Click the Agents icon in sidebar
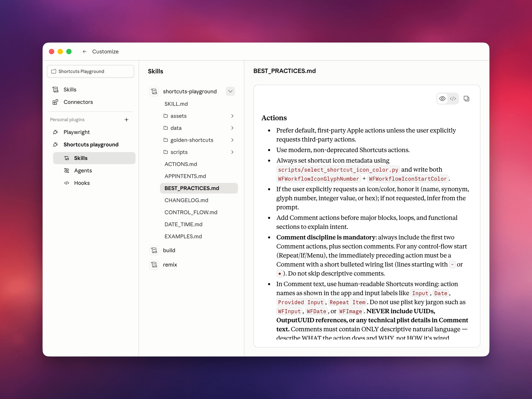The height and width of the screenshot is (399, 532). click(x=67, y=171)
